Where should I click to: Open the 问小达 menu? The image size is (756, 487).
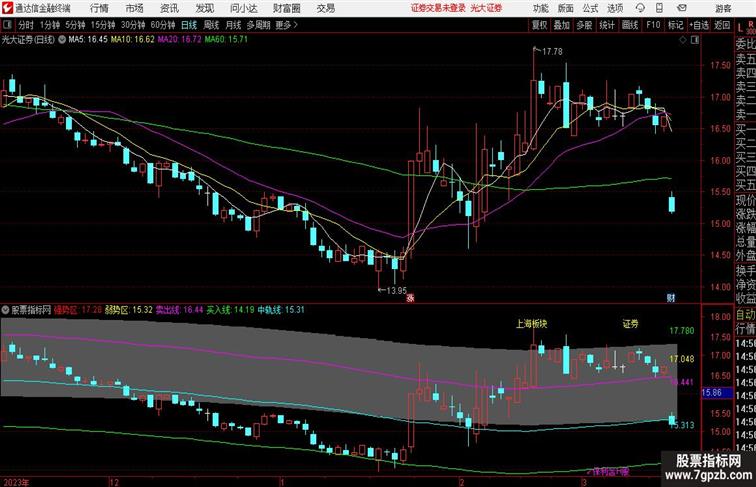point(243,8)
